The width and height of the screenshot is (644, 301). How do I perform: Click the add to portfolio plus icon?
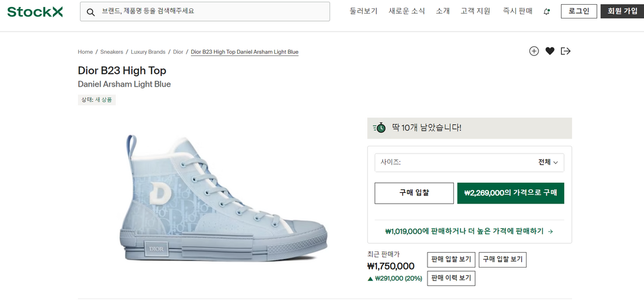534,51
